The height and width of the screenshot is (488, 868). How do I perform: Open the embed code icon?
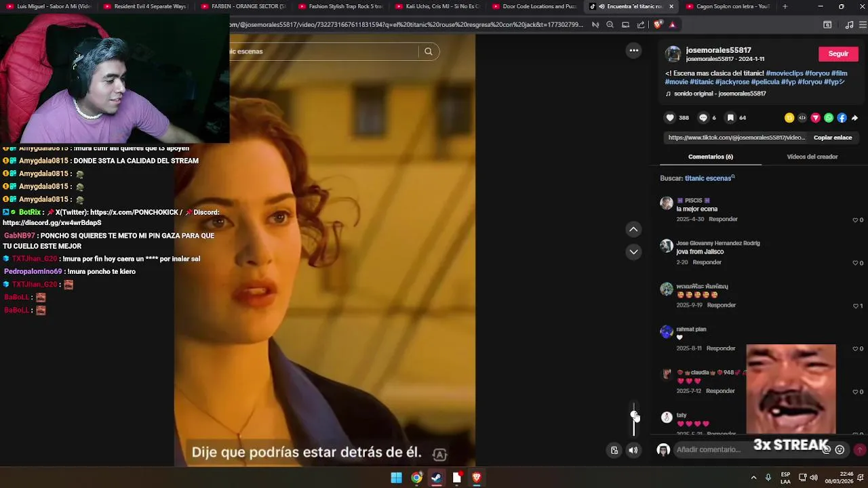pyautogui.click(x=802, y=118)
